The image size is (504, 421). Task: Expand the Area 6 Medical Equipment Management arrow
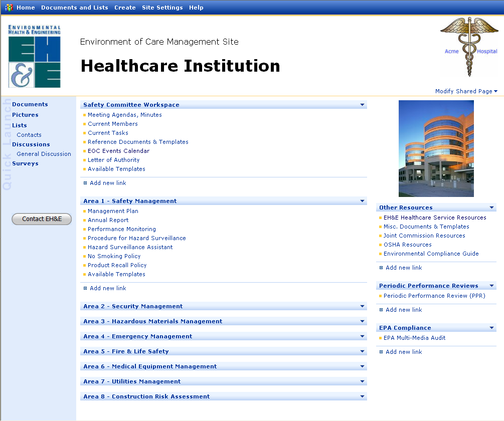(x=362, y=367)
